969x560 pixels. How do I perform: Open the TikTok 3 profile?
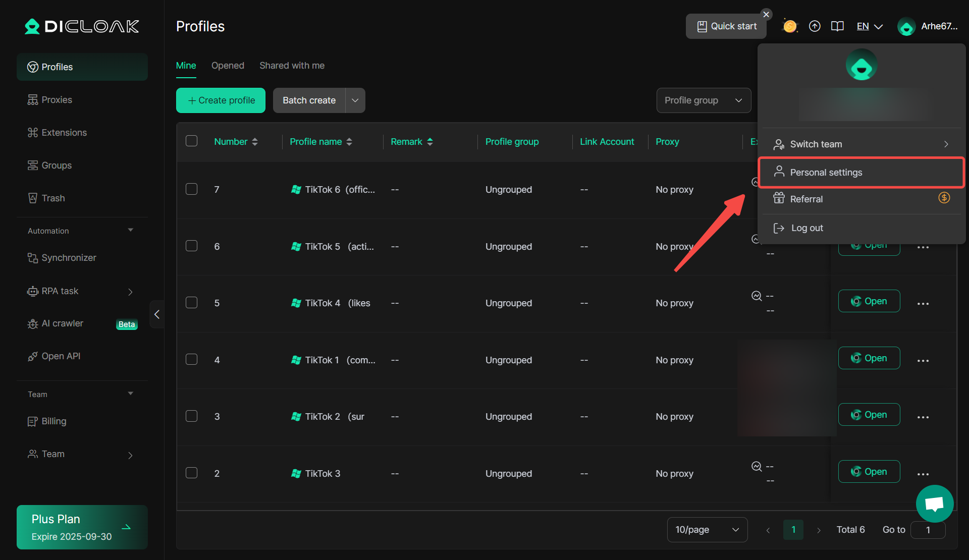[x=869, y=472]
